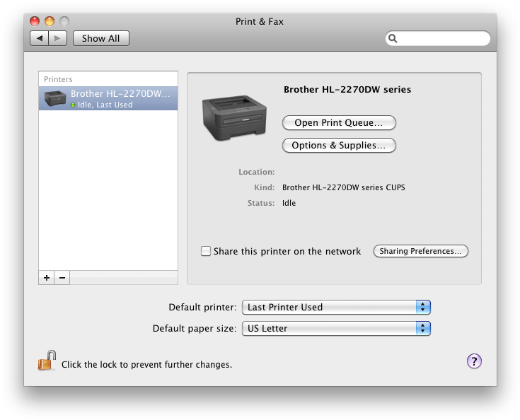Open Sharing Preferences
Viewport: 520px width, 420px height.
pyautogui.click(x=420, y=251)
